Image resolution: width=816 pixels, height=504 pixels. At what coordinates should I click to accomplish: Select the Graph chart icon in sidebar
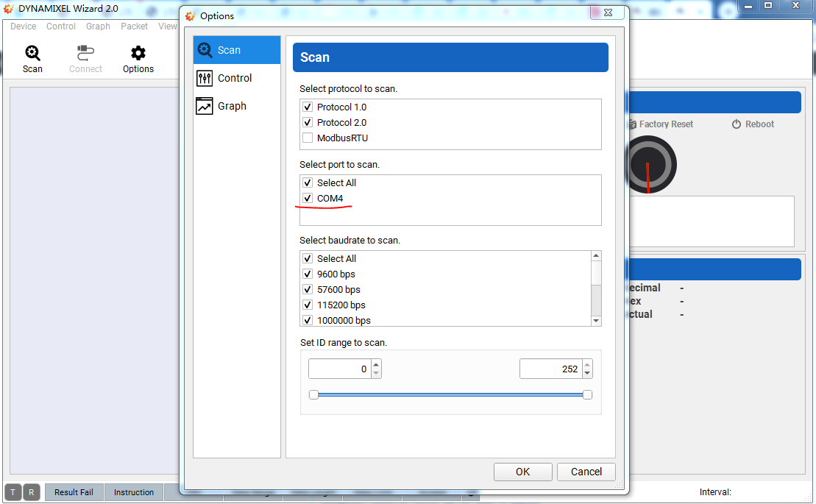pyautogui.click(x=205, y=106)
